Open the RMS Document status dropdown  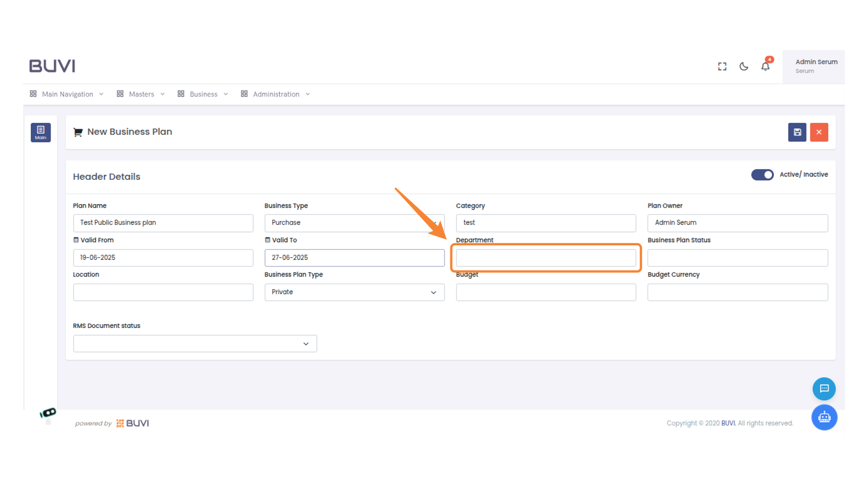tap(195, 344)
